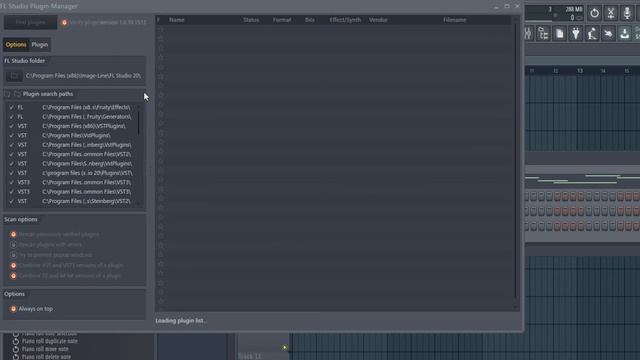Click the plugin list vertical scrollbar
Image resolution: width=640 pixels, height=360 pixels.
pos(516,161)
